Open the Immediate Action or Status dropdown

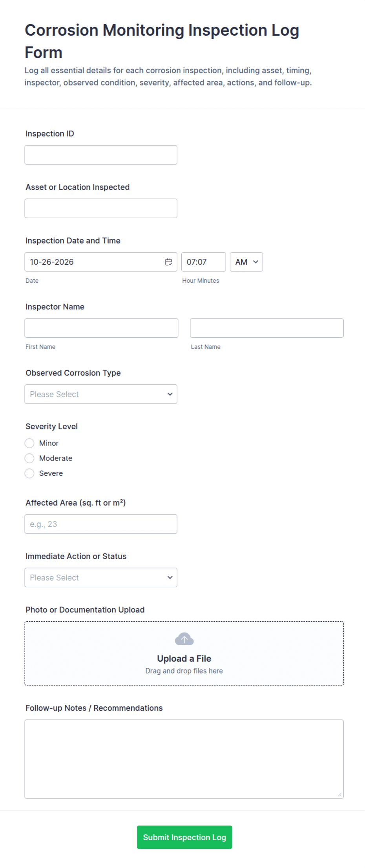101,577
